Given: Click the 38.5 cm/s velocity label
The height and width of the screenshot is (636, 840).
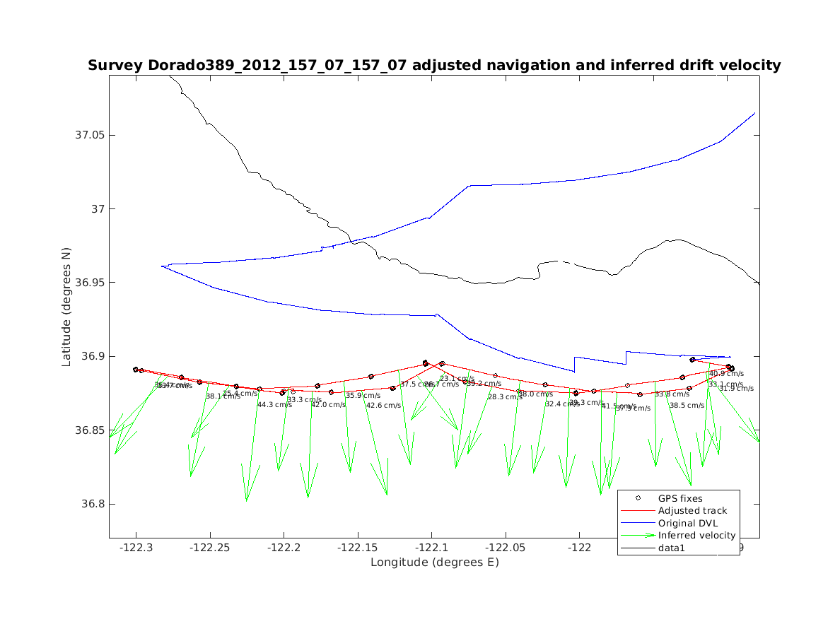Looking at the screenshot, I should (687, 406).
